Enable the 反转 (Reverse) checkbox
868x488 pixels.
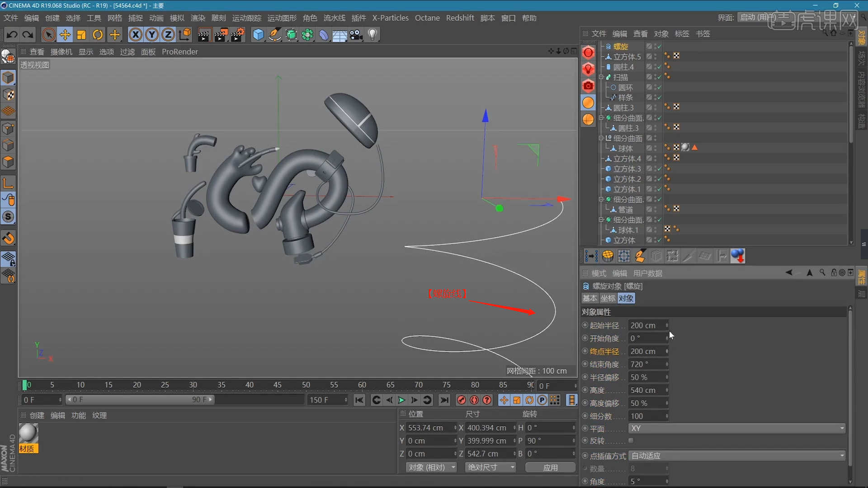[x=631, y=441]
